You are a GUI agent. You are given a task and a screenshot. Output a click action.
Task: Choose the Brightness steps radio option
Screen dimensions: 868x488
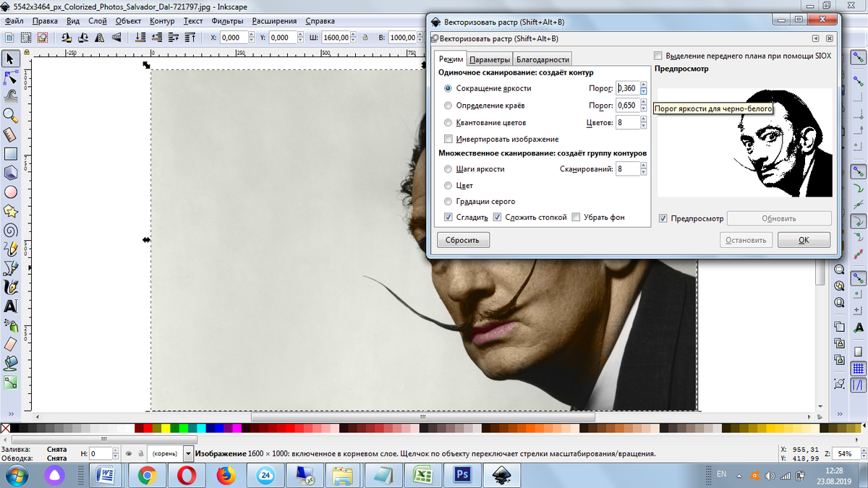[x=448, y=168]
